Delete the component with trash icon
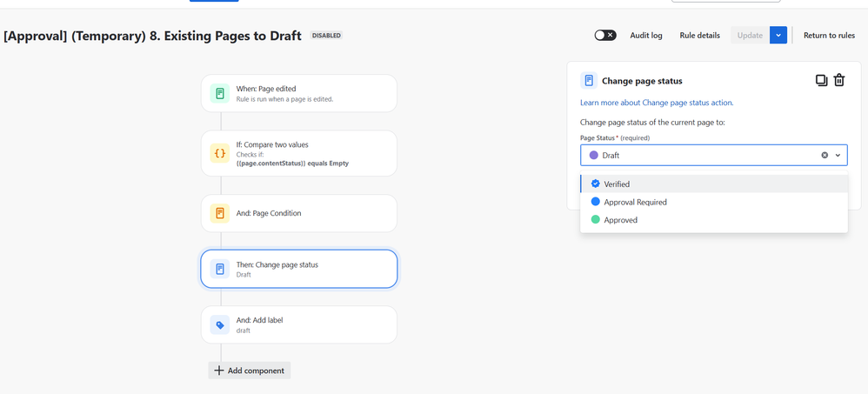868x394 pixels. 839,81
